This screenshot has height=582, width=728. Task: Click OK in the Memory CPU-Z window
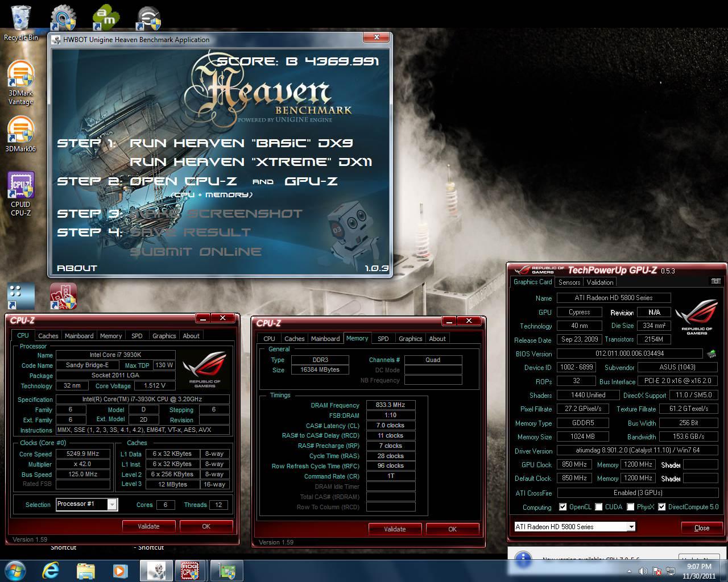click(x=452, y=529)
